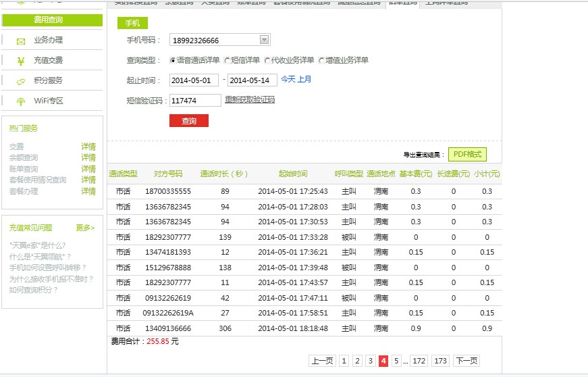Click the yen icon beside 充值交费
The height and width of the screenshot is (377, 588).
click(x=21, y=61)
